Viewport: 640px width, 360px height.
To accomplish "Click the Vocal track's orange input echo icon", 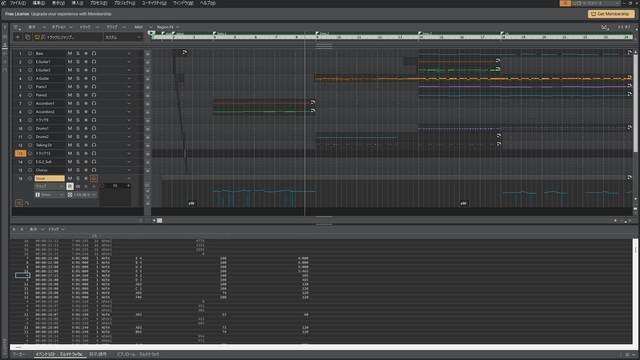I will pos(94,178).
